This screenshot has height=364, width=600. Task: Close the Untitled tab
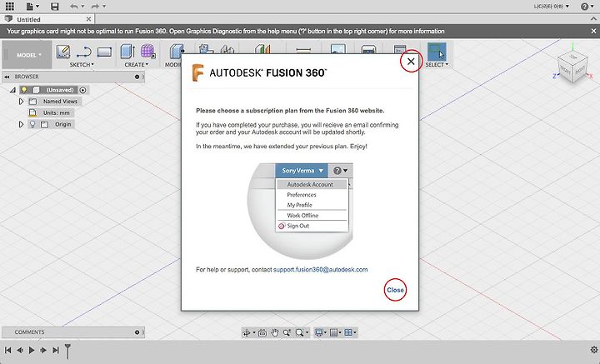(89, 18)
